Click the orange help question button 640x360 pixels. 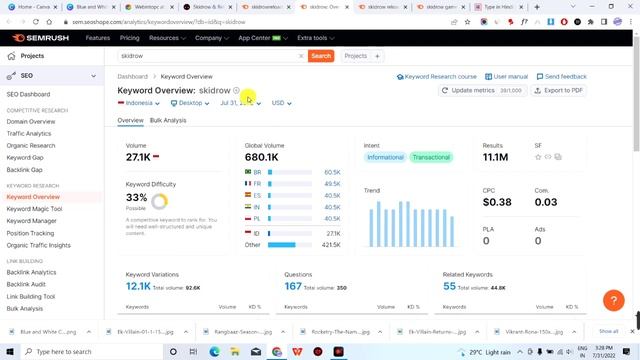(x=613, y=300)
